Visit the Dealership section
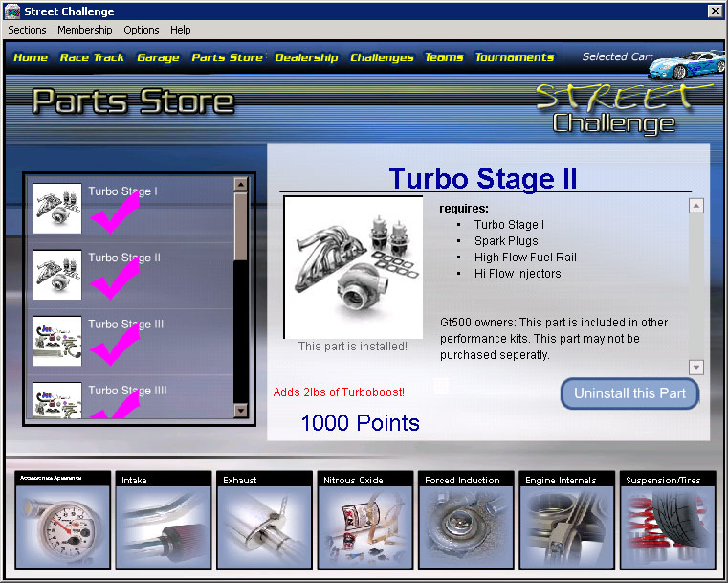The width and height of the screenshot is (728, 583). (x=306, y=57)
